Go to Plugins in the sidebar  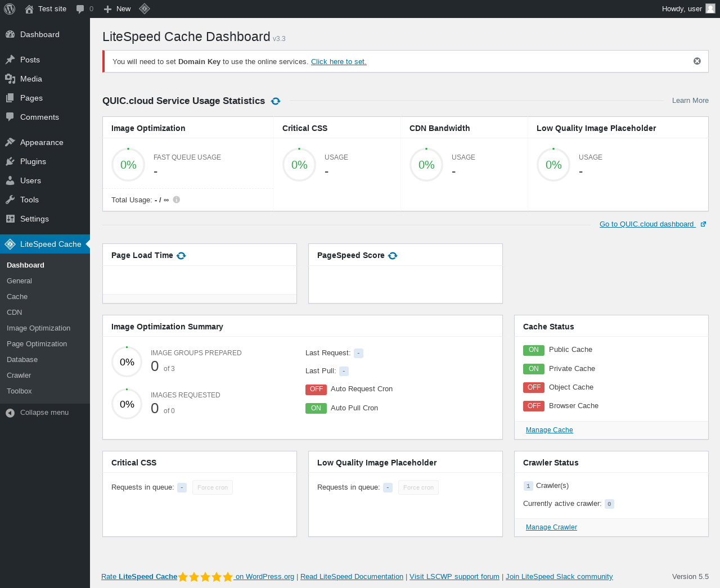coord(45,161)
